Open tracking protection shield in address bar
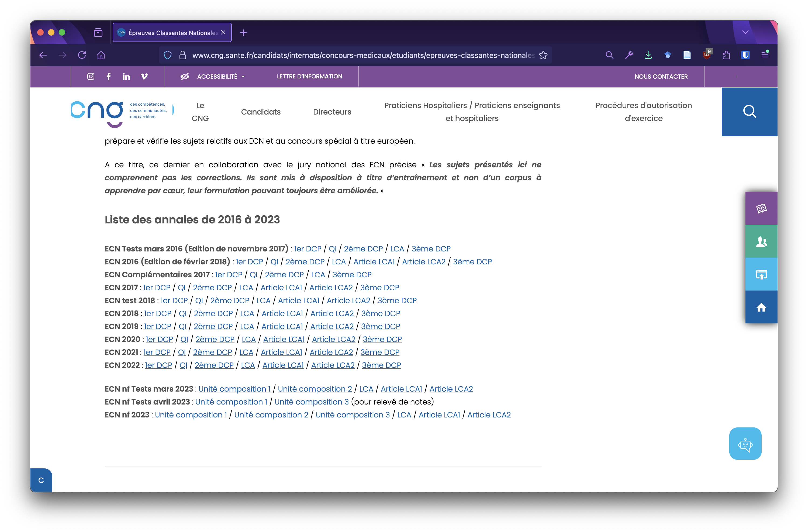Image resolution: width=808 pixels, height=532 pixels. coord(168,55)
